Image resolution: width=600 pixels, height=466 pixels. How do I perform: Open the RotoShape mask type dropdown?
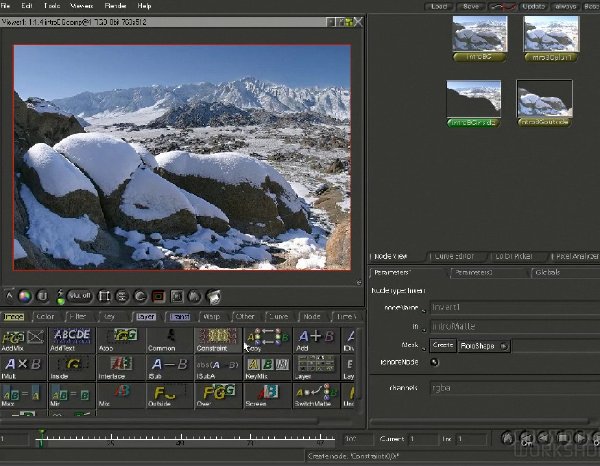click(x=484, y=345)
